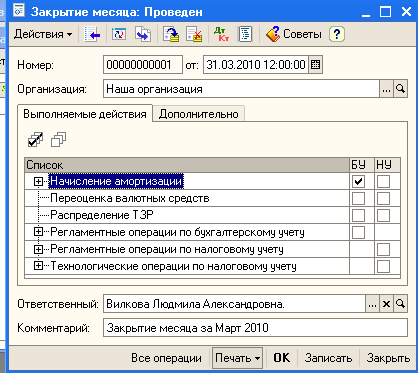Expand Технологические операции по налоговому учету
The height and width of the screenshot is (373, 418).
pyautogui.click(x=38, y=266)
